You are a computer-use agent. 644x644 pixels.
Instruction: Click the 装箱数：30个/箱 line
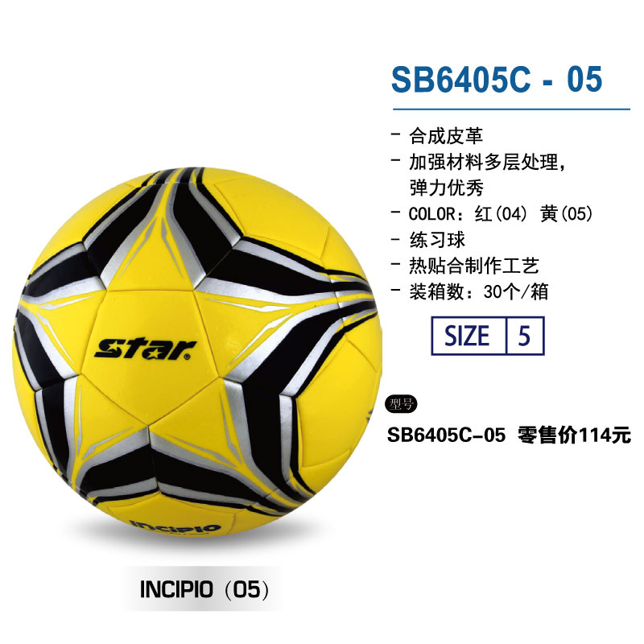click(x=470, y=291)
